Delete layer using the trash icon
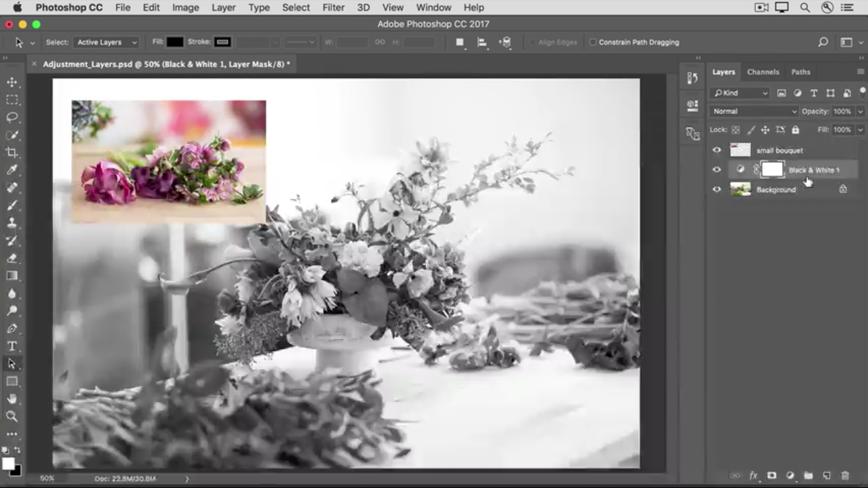The image size is (868, 488). pos(845,476)
